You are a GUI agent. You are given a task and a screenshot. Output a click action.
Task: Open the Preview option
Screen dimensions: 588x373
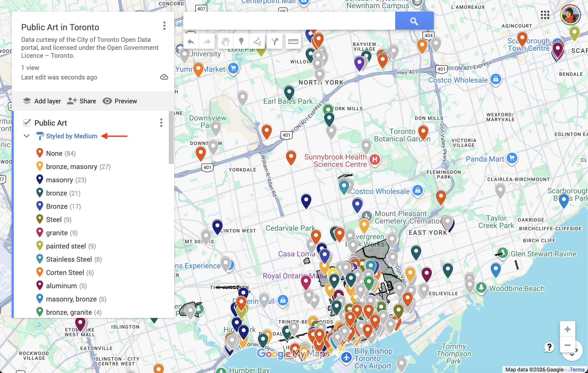click(x=120, y=101)
